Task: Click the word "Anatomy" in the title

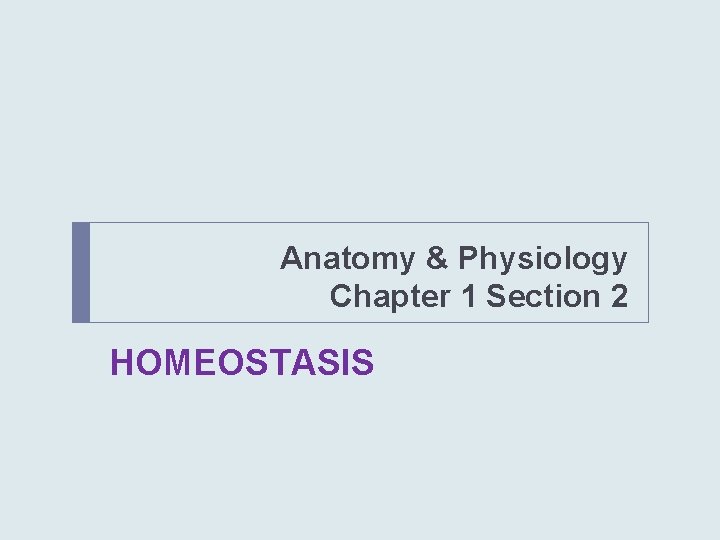Action: point(348,259)
